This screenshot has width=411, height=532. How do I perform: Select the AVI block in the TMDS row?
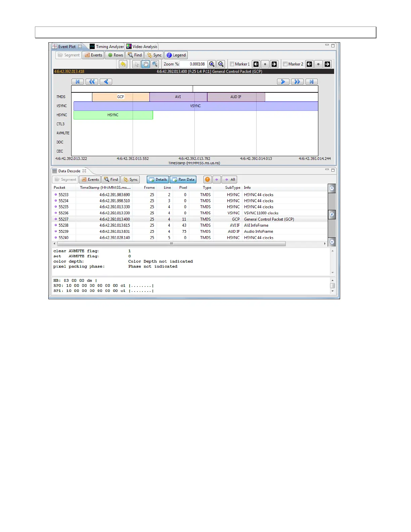pyautogui.click(x=178, y=97)
